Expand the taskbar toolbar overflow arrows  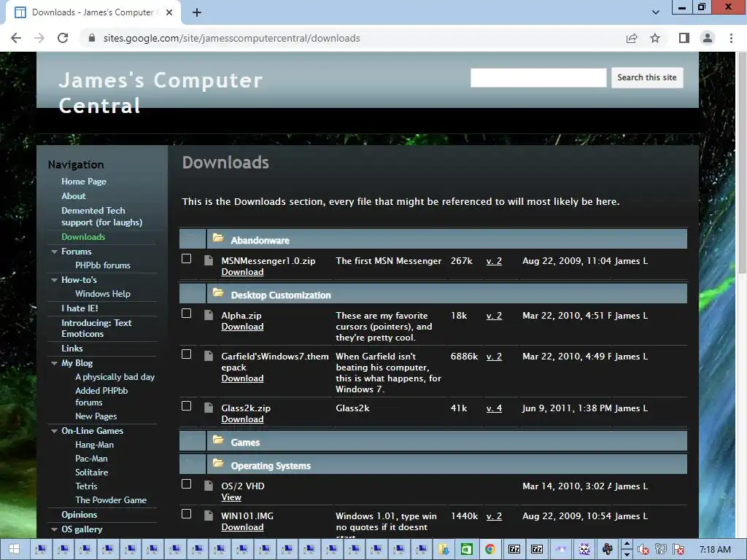point(627,549)
